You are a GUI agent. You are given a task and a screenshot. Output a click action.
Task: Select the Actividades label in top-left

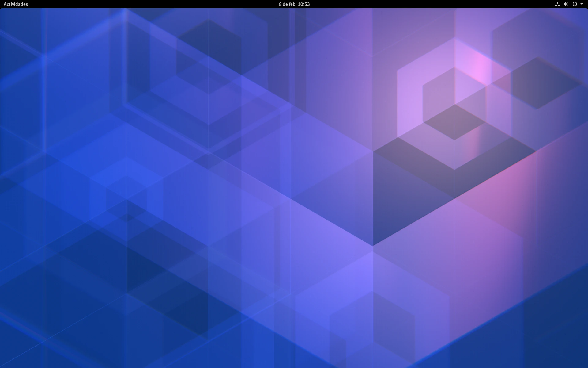tap(16, 4)
